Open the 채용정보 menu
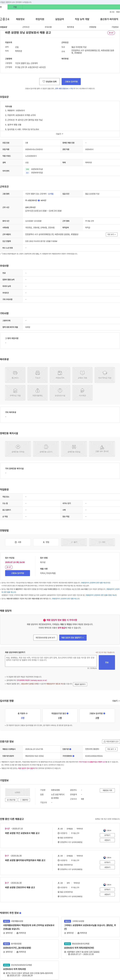This screenshot has height=980, width=120. point(20,19)
